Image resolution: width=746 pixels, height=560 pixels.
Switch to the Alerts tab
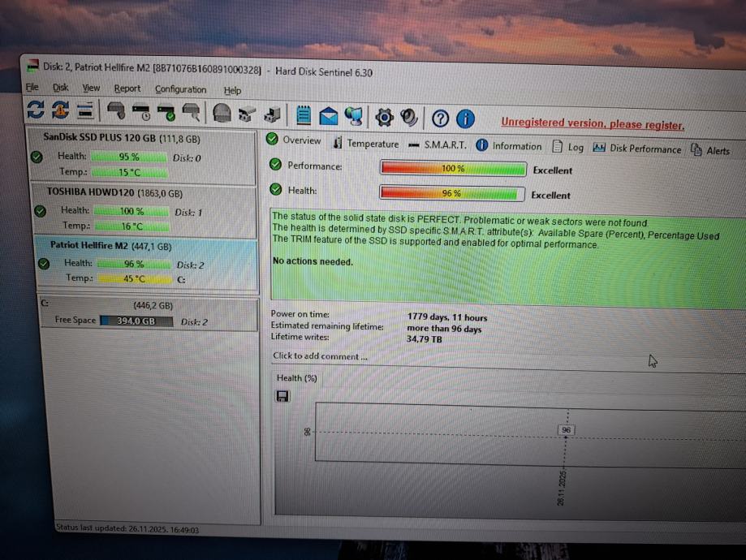(x=709, y=150)
